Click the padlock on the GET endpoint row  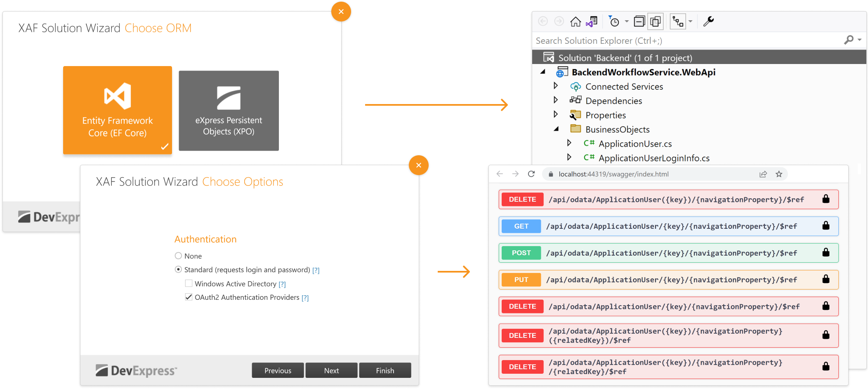(x=826, y=226)
